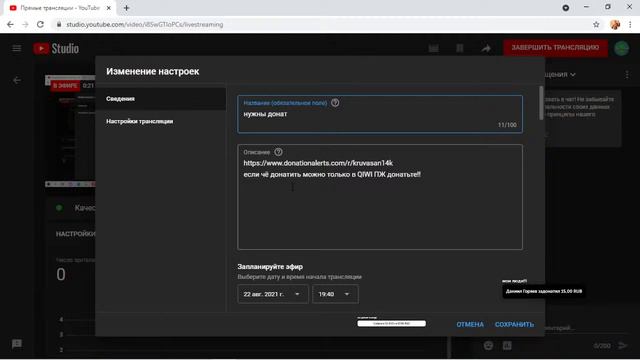Click the account avatar in the Studio header
Image resolution: width=640 pixels, height=360 pixels.
click(x=622, y=48)
